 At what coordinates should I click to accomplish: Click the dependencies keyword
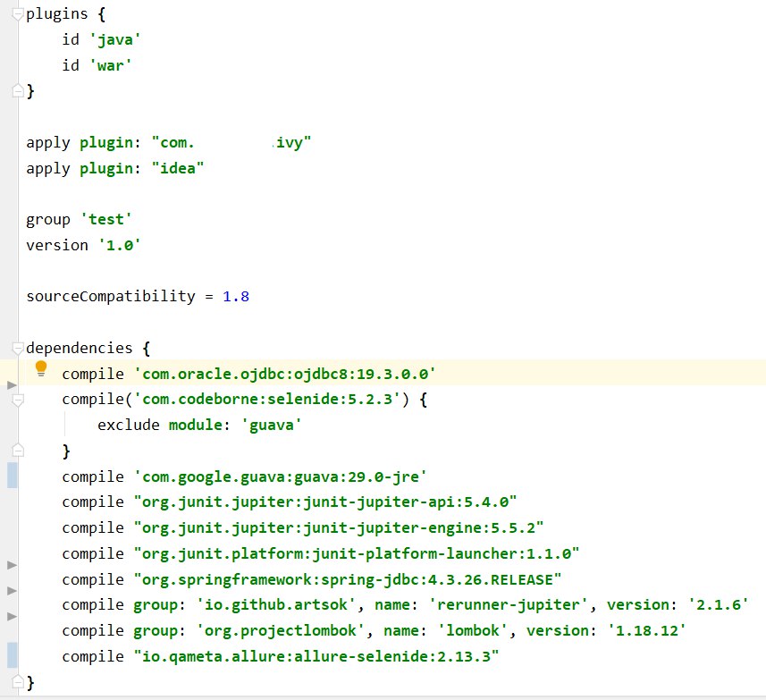pyautogui.click(x=80, y=349)
